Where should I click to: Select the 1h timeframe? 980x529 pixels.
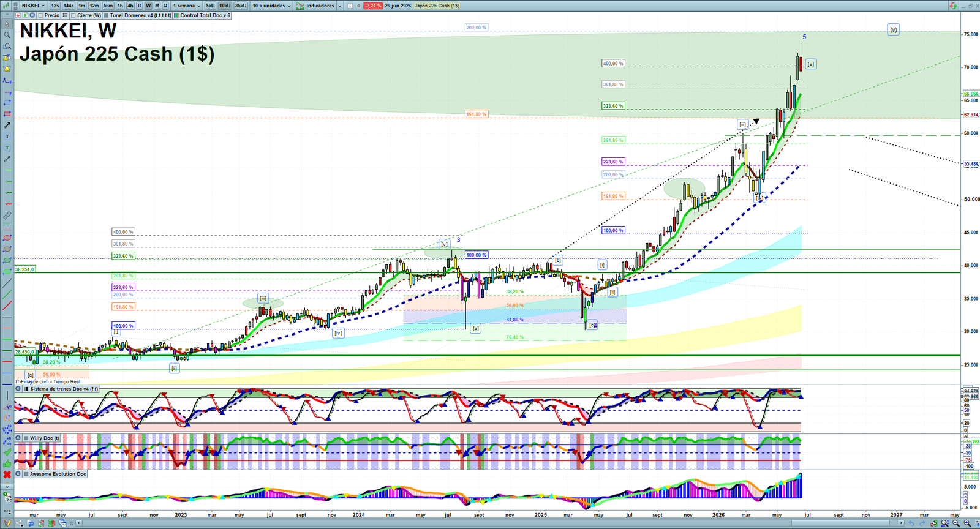(x=120, y=6)
